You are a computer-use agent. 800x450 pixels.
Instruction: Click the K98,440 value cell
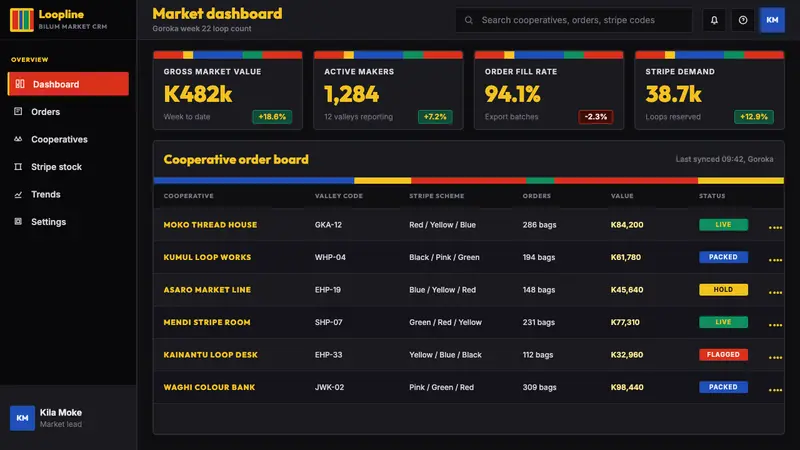point(627,387)
